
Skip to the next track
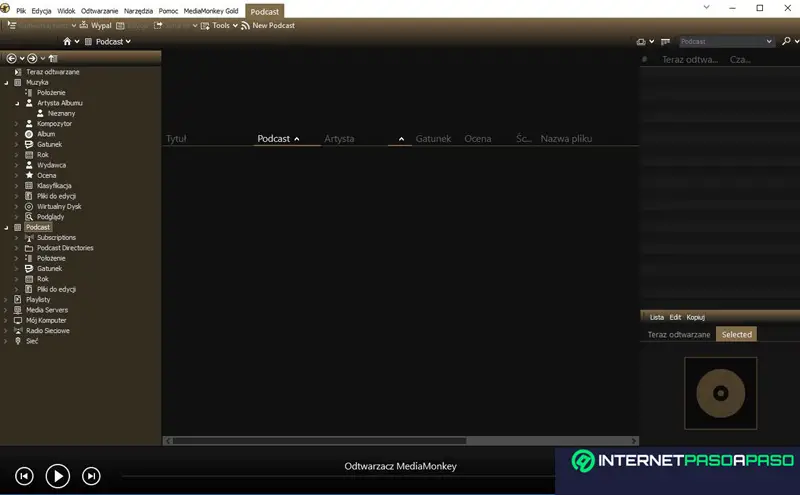pos(91,476)
